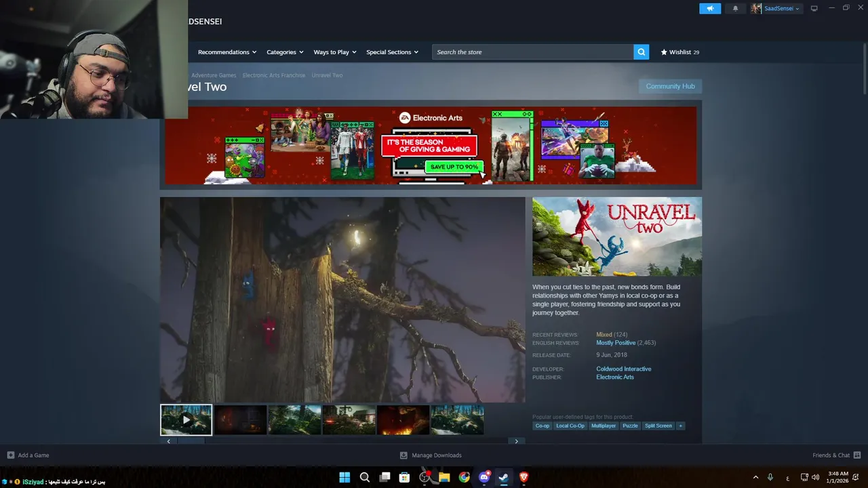Open the Windows Start menu
868x488 pixels.
click(344, 477)
